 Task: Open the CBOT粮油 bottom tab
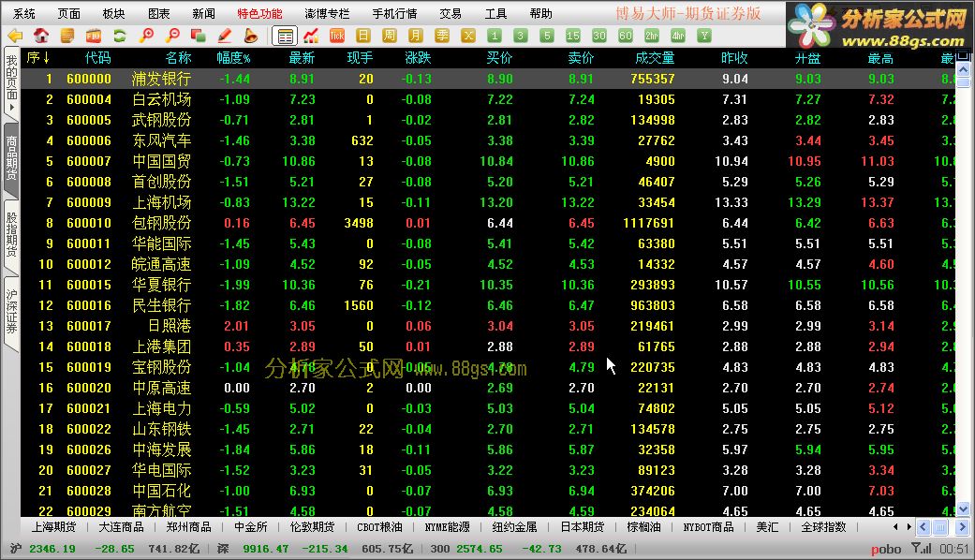pyautogui.click(x=379, y=527)
